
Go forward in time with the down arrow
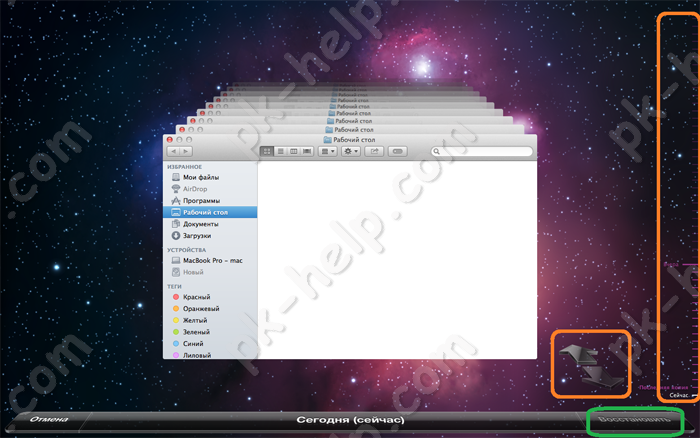coord(603,376)
